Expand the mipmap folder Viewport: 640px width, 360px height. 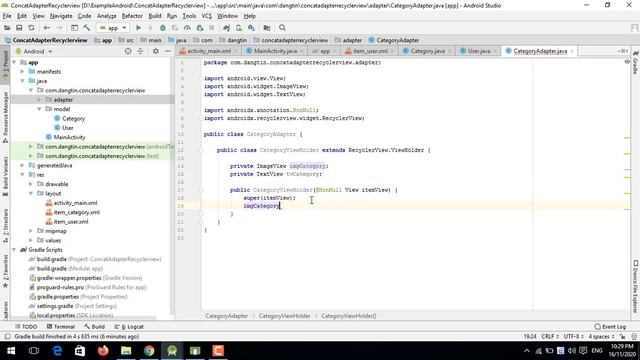pos(31,231)
